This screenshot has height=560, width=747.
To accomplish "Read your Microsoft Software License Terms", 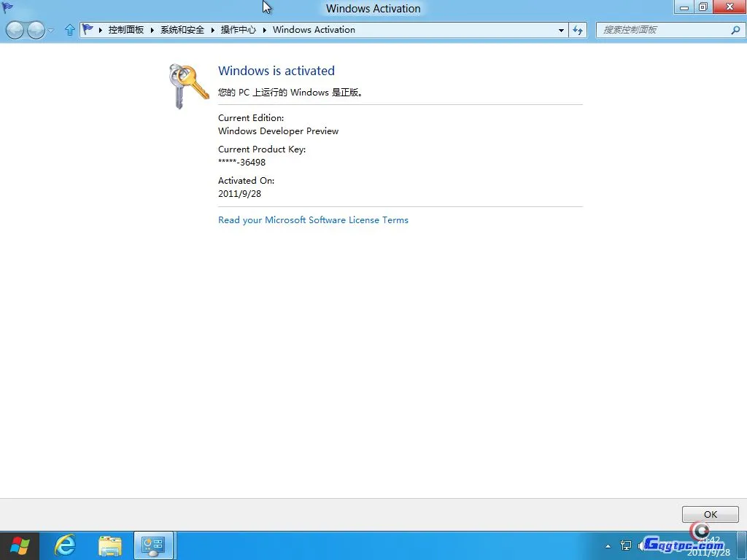I will [x=313, y=220].
